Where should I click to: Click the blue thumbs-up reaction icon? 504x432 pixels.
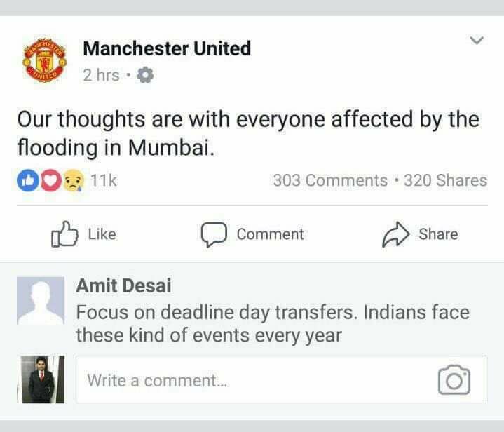pyautogui.click(x=26, y=180)
